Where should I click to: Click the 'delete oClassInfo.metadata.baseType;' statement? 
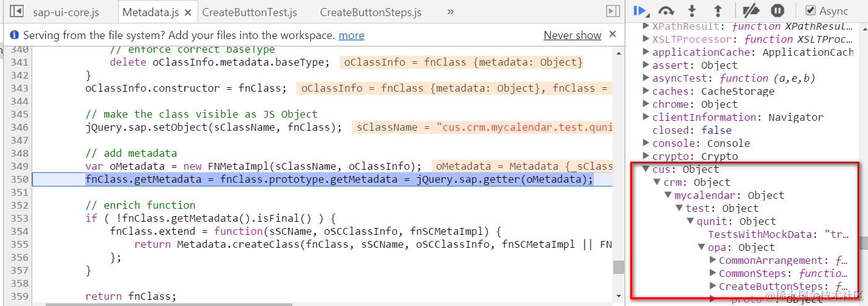point(221,62)
